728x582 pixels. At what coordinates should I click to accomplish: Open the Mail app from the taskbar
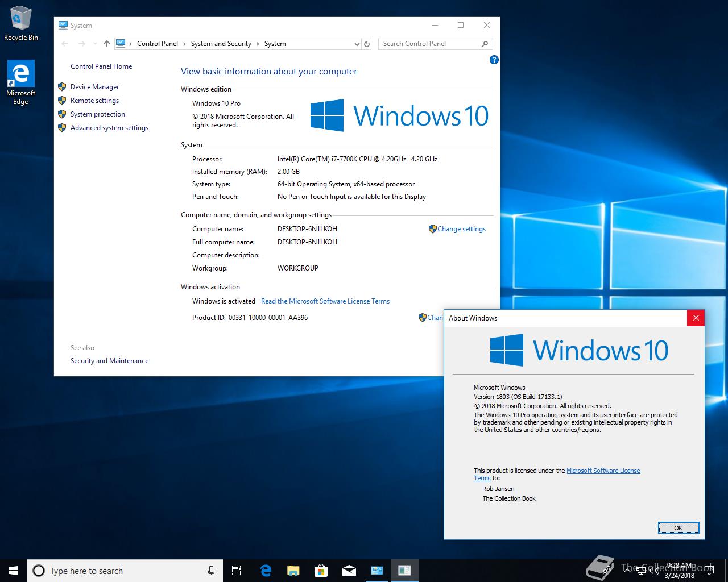click(349, 571)
